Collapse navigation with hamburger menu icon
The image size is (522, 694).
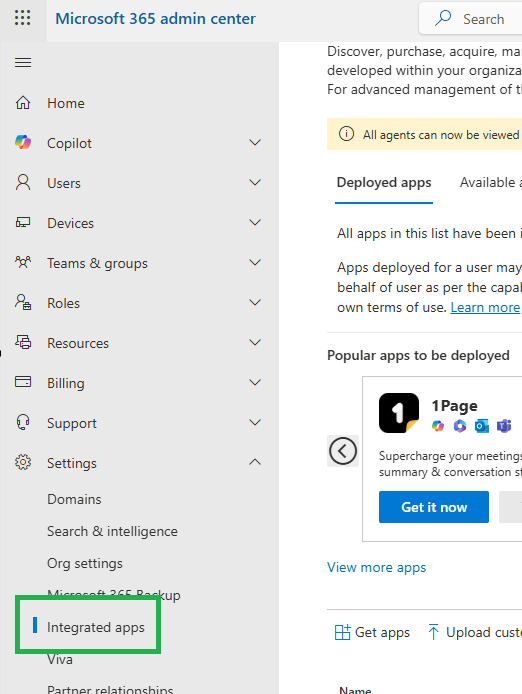[x=23, y=62]
